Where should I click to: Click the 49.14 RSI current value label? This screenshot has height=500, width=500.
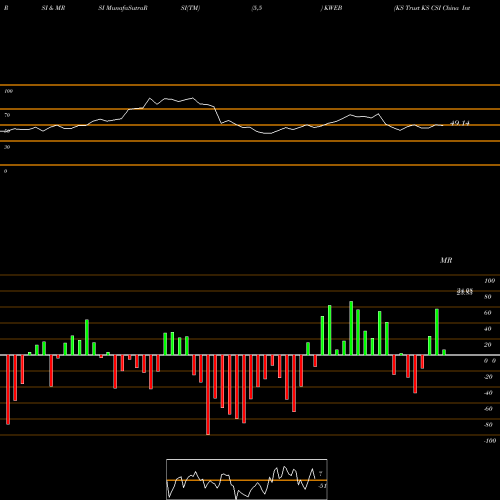460,123
